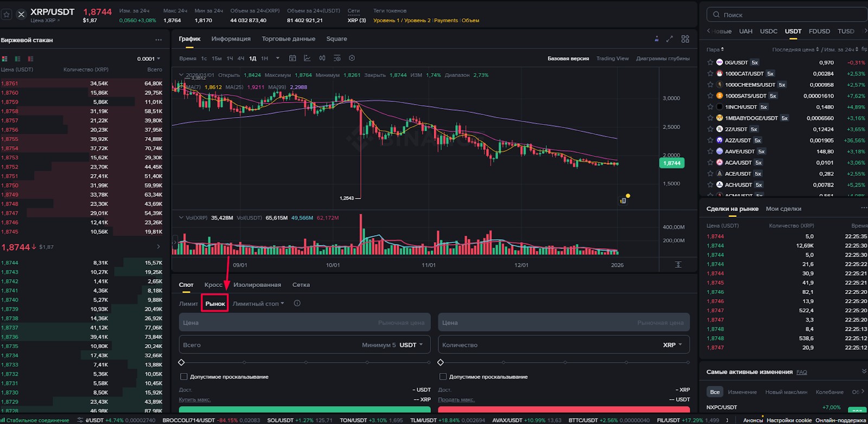Change USDT currency in Всего field

click(x=411, y=345)
